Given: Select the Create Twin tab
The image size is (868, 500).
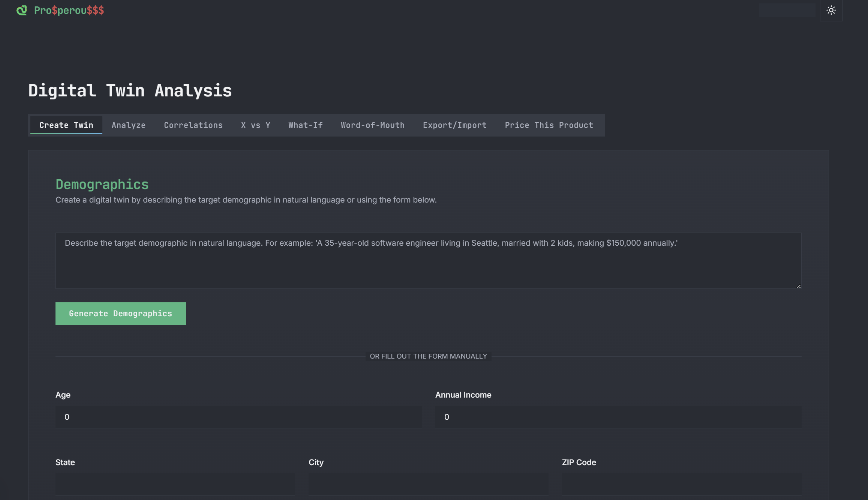Looking at the screenshot, I should coord(66,125).
